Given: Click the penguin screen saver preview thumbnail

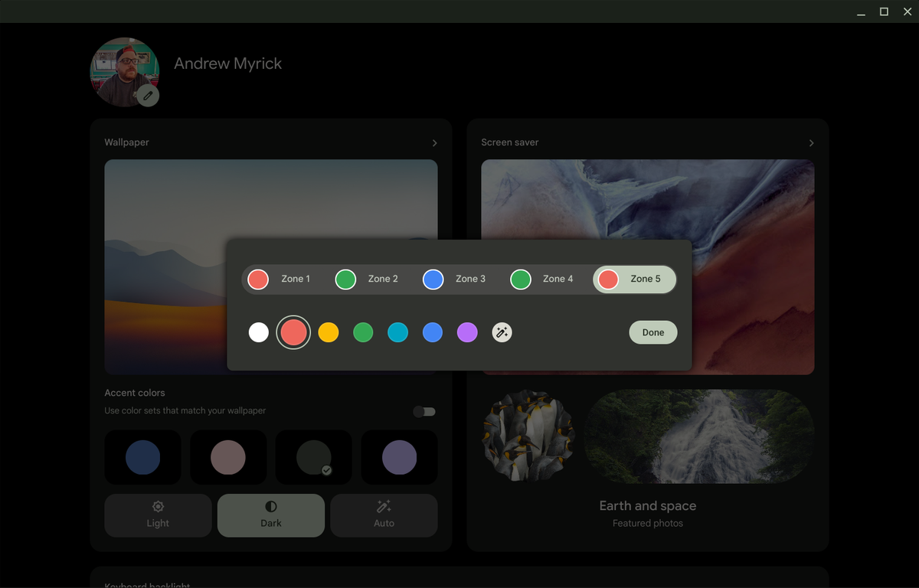Looking at the screenshot, I should (x=528, y=436).
